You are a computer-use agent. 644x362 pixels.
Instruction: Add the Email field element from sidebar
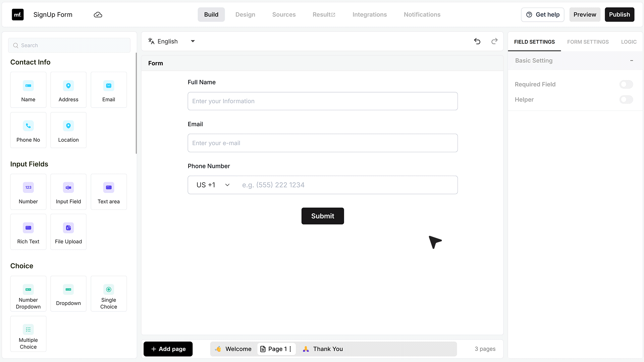coord(109,90)
